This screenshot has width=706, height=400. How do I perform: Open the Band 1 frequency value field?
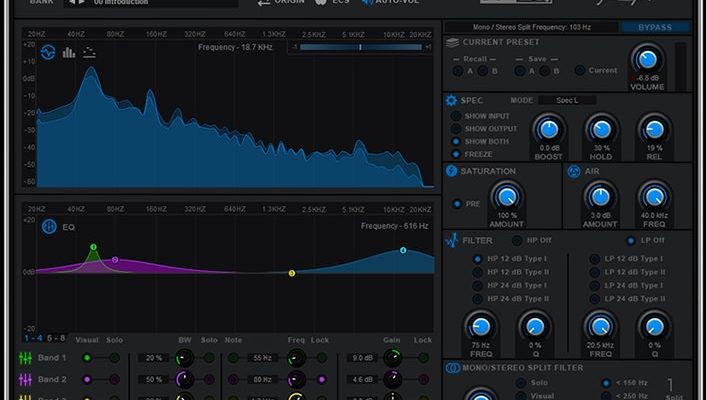pos(261,357)
